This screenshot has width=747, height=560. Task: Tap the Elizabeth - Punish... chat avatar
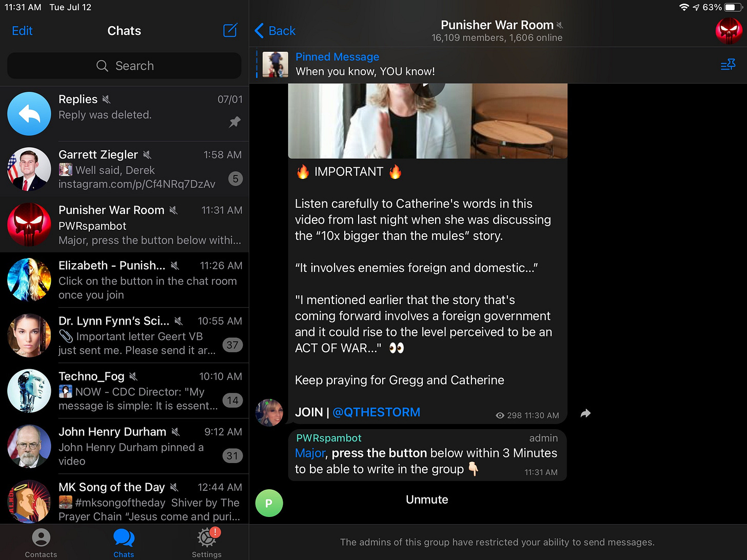[29, 280]
